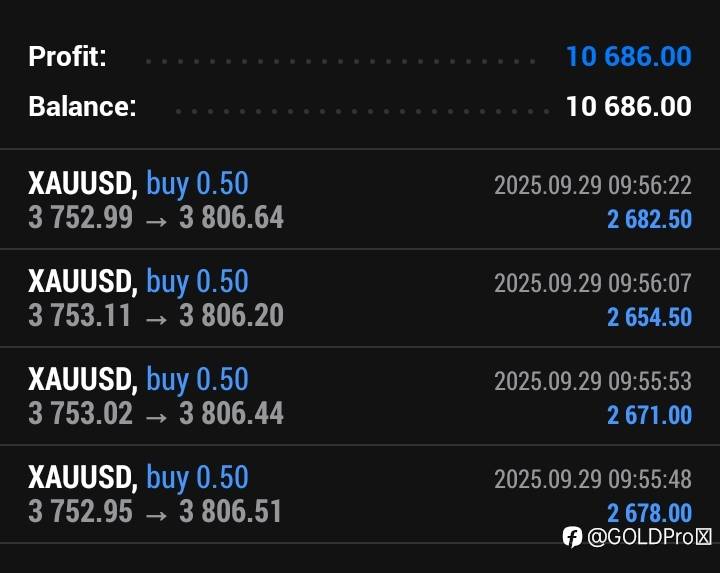Tap the 2 678.00 profit amount
The image size is (720, 573).
(649, 512)
